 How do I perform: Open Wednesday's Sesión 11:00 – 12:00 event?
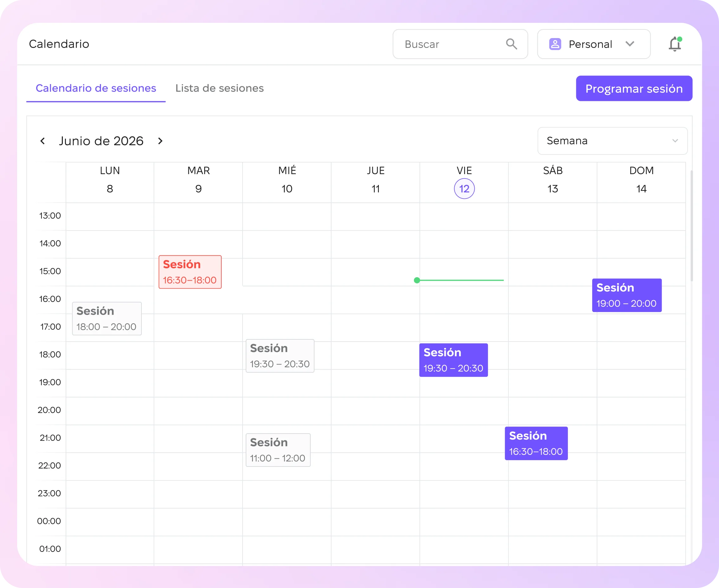pos(278,450)
